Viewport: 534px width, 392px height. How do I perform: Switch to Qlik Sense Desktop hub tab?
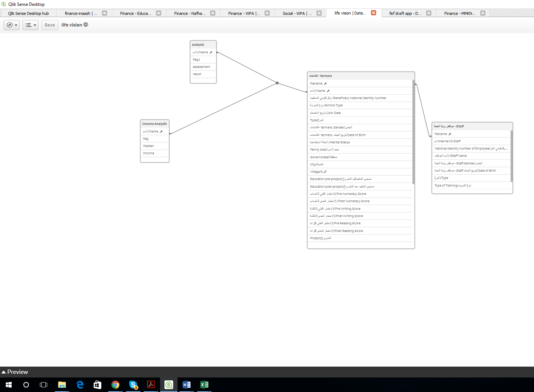click(x=28, y=13)
